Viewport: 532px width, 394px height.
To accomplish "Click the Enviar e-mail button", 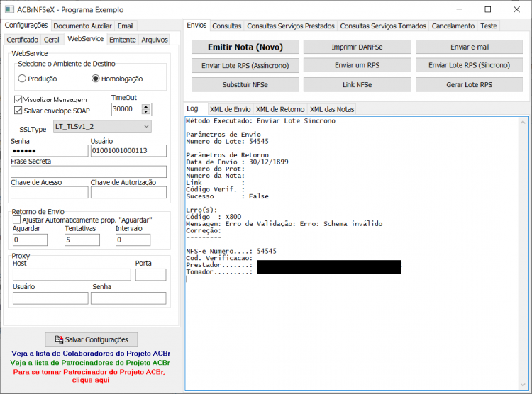I will (470, 47).
